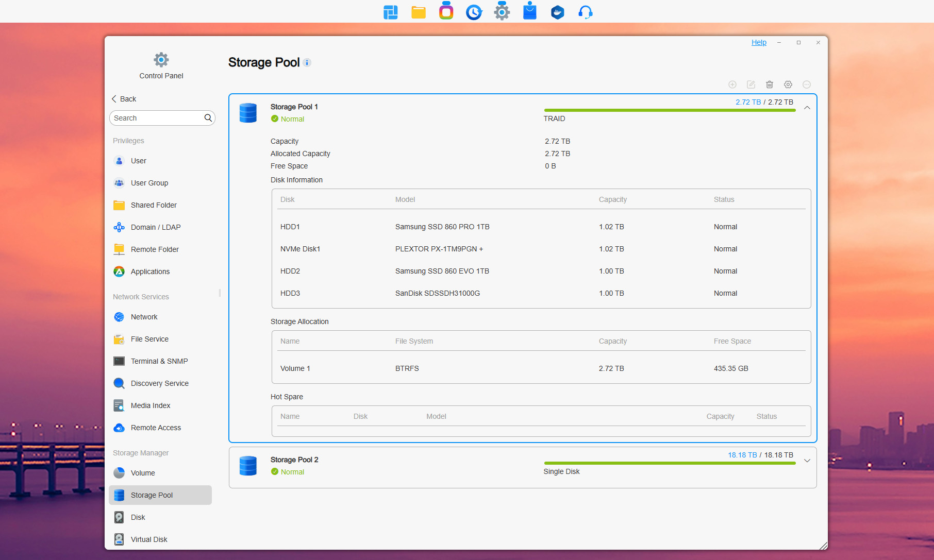Image resolution: width=934 pixels, height=560 pixels.
Task: Open the Volume section in sidebar
Action: click(143, 473)
